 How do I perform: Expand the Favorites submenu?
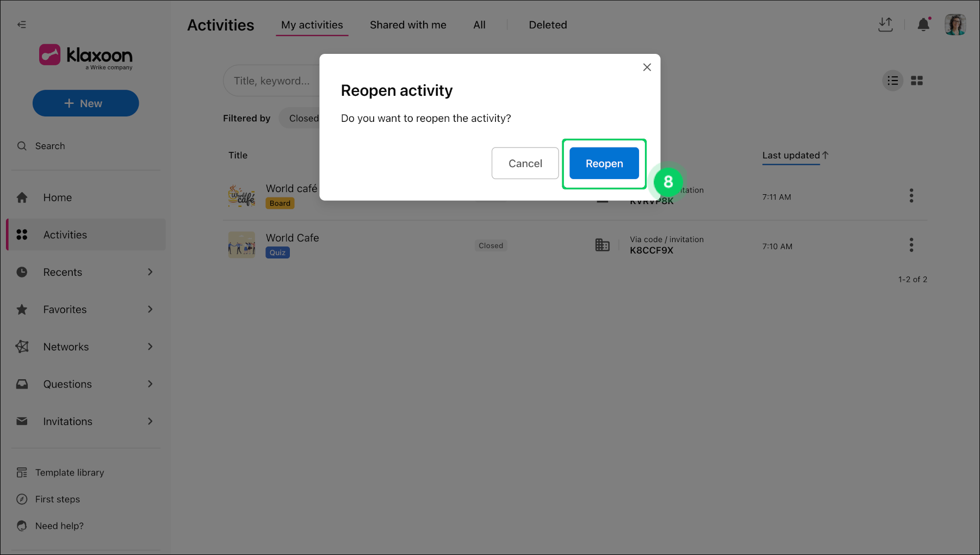point(150,310)
